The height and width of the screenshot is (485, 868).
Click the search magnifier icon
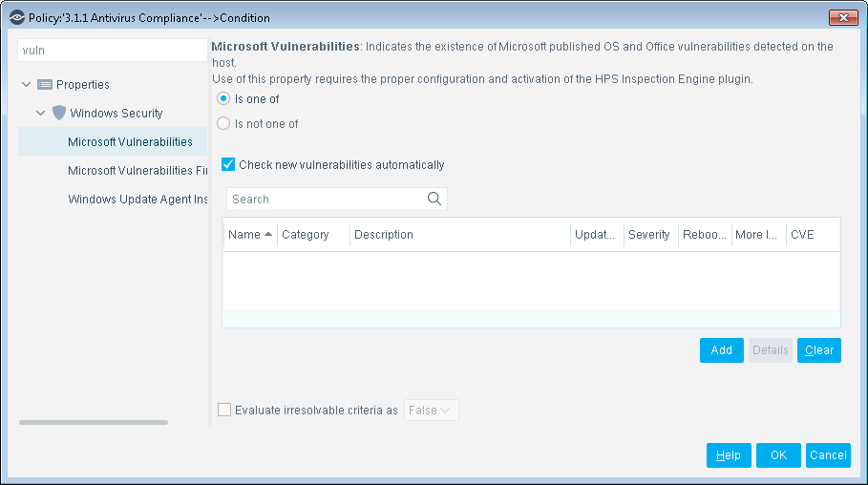(434, 199)
